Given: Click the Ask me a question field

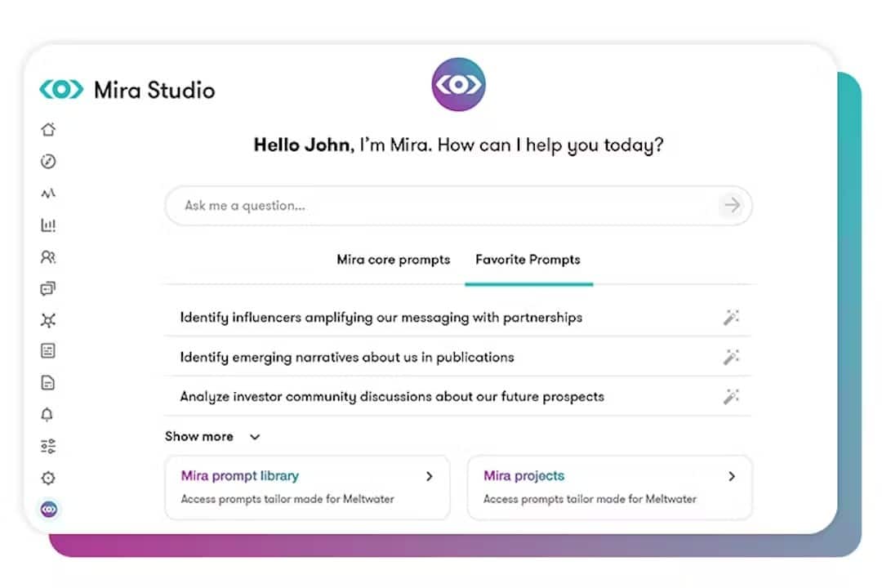Looking at the screenshot, I should pos(458,205).
